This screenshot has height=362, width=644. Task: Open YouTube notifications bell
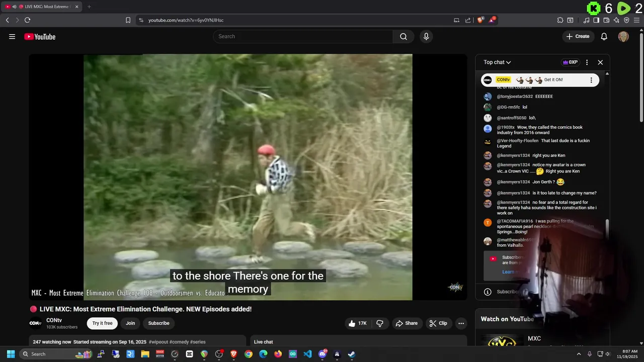(604, 36)
